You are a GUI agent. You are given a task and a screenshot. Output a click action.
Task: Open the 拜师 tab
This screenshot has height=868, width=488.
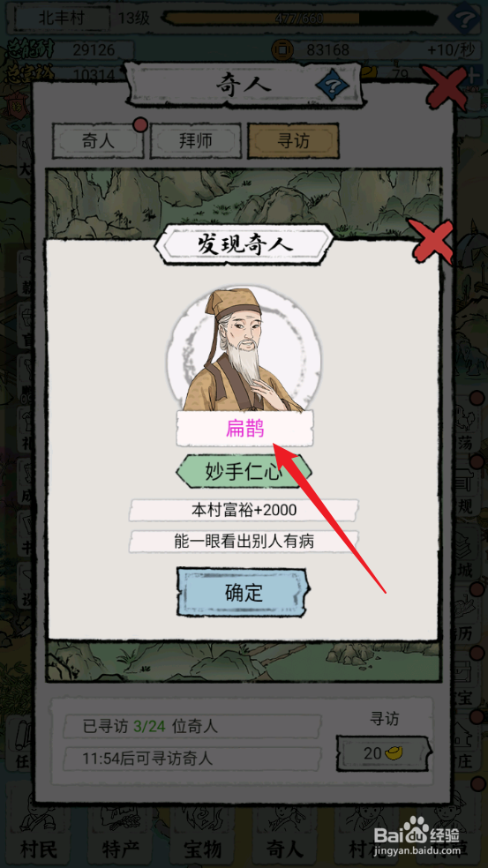coord(196,140)
